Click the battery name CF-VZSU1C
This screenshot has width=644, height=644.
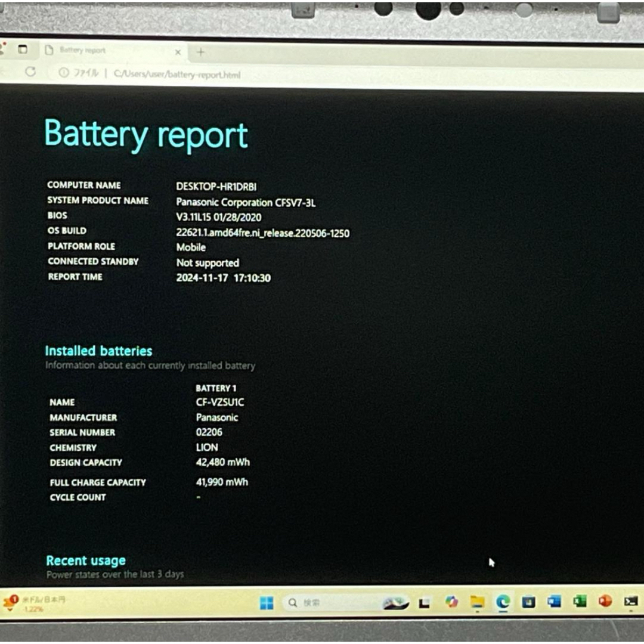[x=219, y=402]
